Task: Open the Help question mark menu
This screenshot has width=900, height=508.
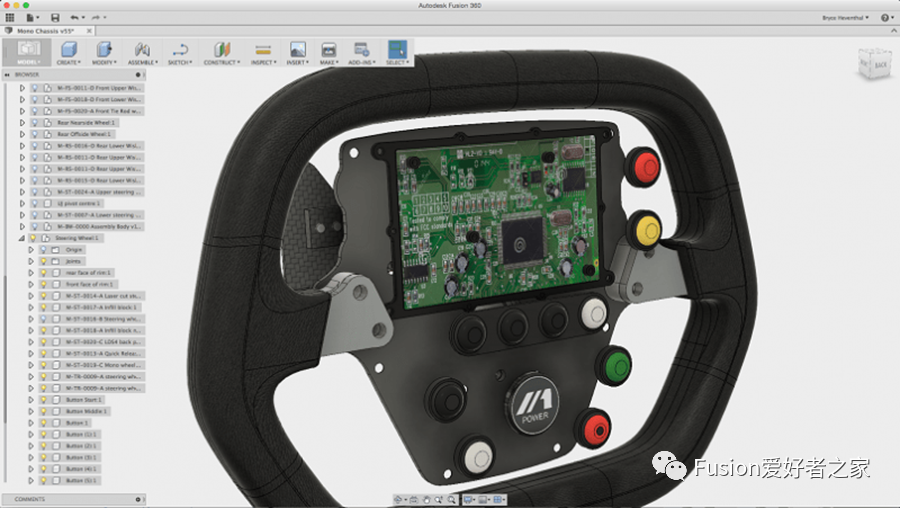Action: pyautogui.click(x=887, y=18)
